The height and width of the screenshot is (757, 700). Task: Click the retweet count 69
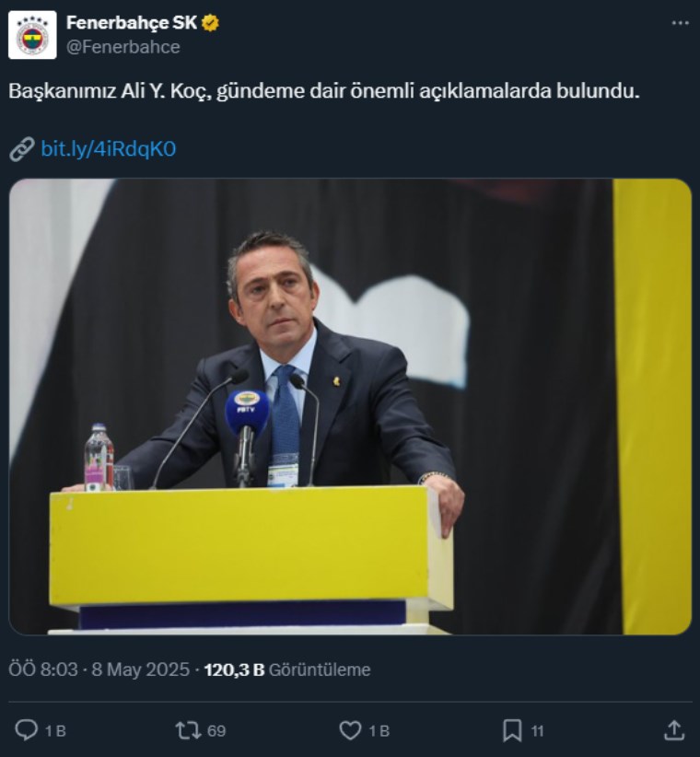216,731
